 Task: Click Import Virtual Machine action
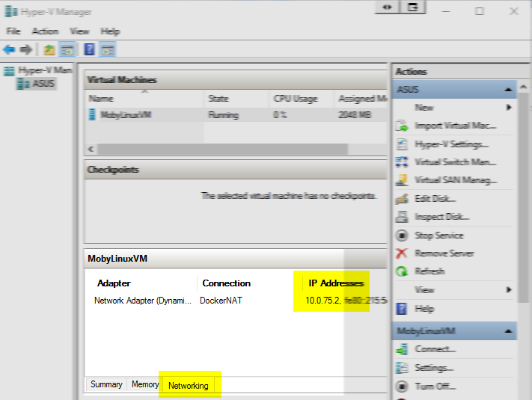(x=454, y=126)
